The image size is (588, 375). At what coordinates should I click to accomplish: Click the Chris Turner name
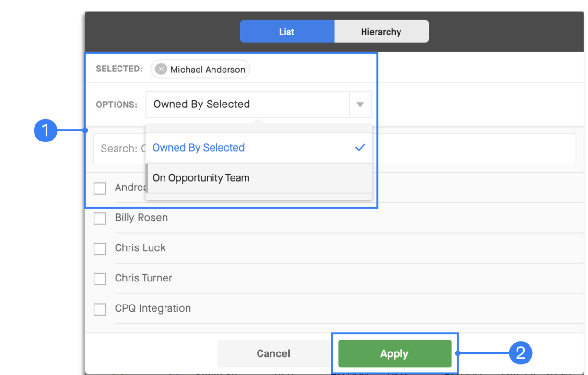point(143,278)
